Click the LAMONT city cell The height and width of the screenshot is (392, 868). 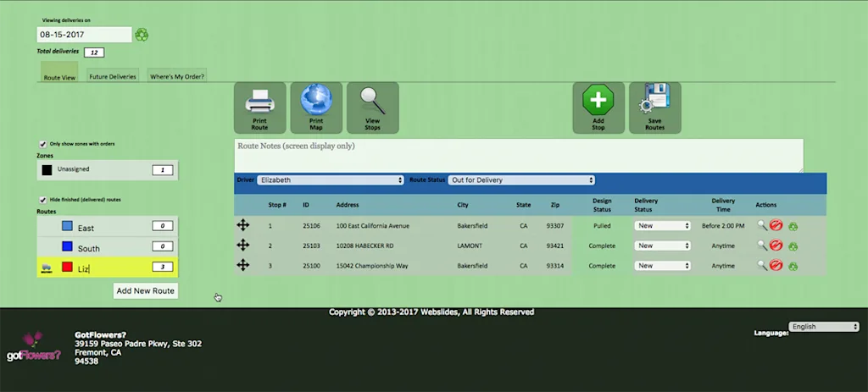pyautogui.click(x=470, y=246)
